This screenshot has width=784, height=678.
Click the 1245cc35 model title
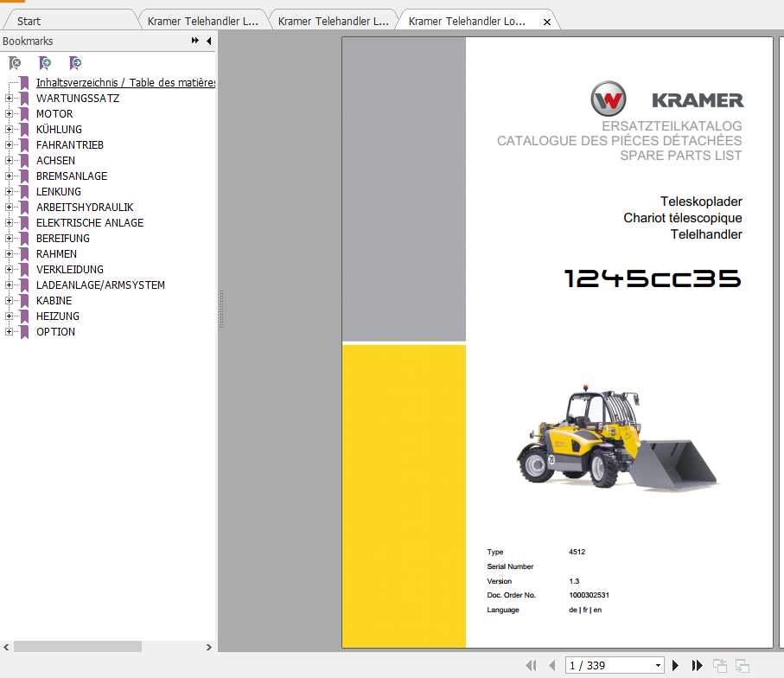[x=653, y=278]
